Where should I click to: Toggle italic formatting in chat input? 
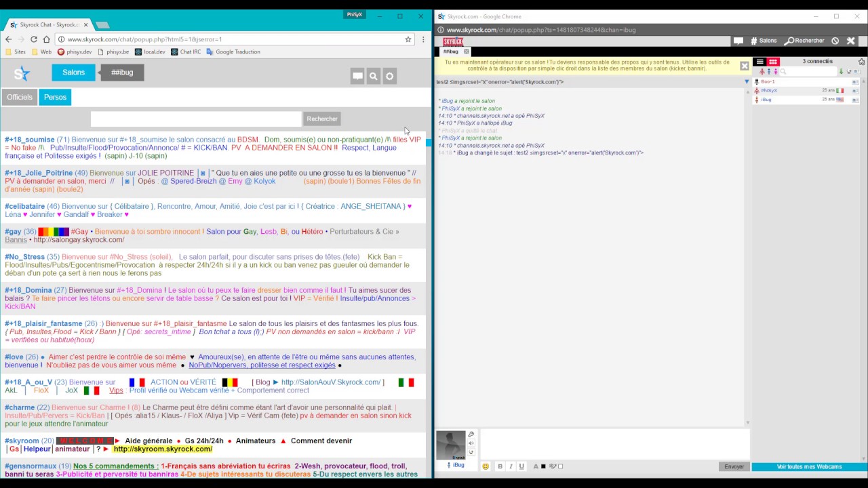coord(511,466)
